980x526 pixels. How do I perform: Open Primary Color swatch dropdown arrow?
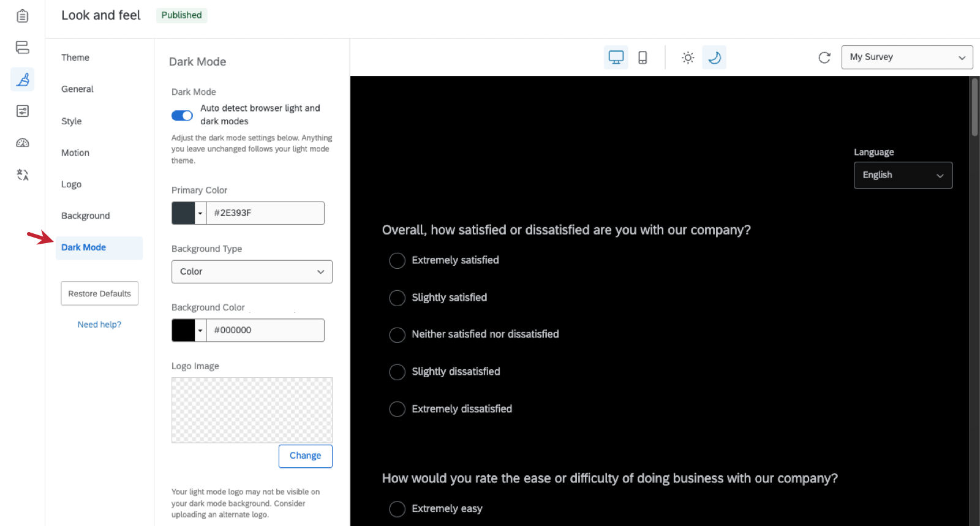(x=200, y=213)
